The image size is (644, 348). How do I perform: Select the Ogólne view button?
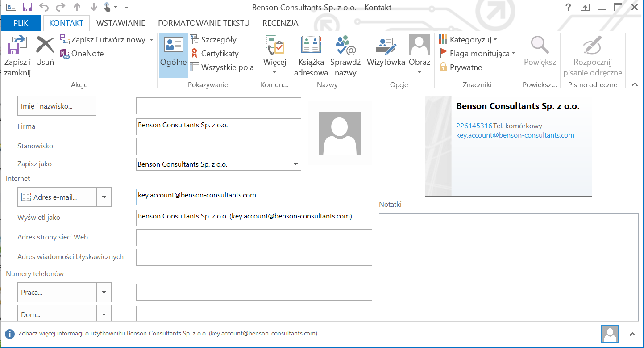point(173,55)
